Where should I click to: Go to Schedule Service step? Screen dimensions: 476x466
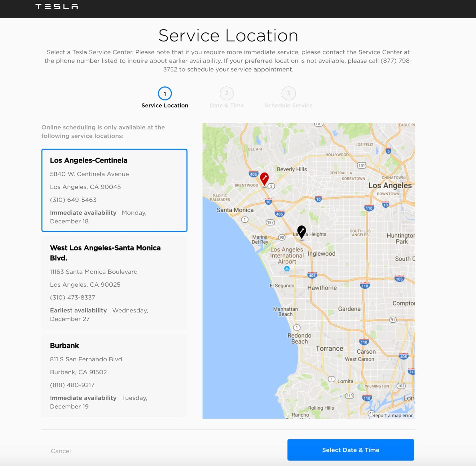pyautogui.click(x=288, y=106)
